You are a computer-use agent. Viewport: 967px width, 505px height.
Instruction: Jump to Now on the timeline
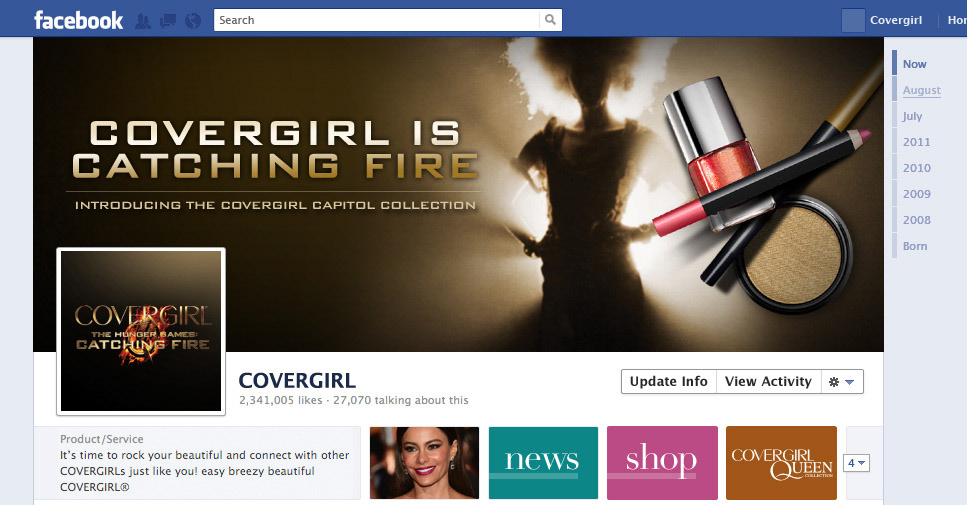915,64
